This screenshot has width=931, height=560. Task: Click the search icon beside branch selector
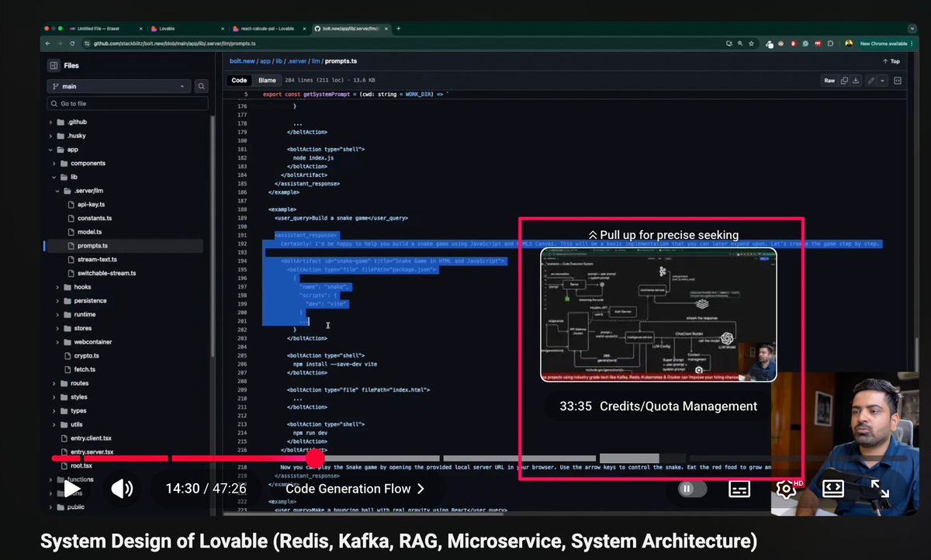point(201,86)
